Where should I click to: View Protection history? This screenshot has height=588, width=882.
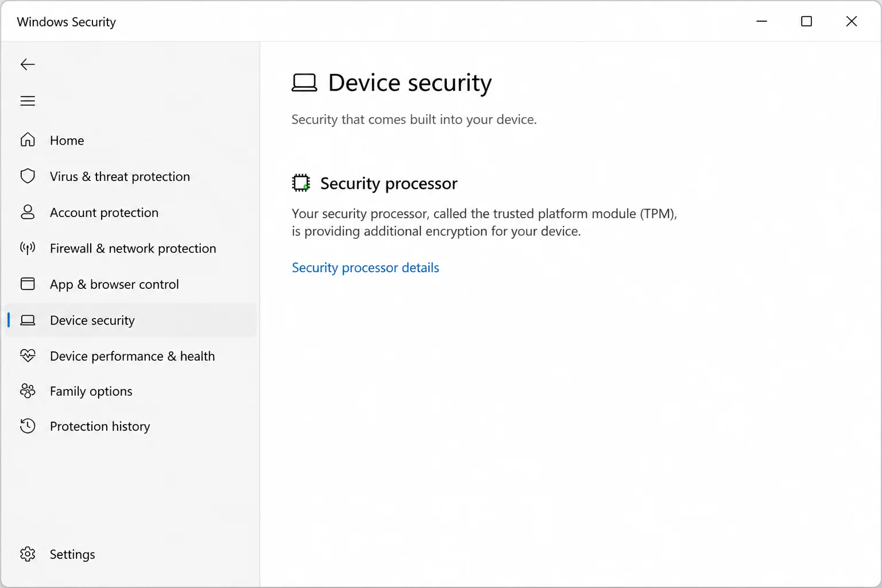point(100,426)
